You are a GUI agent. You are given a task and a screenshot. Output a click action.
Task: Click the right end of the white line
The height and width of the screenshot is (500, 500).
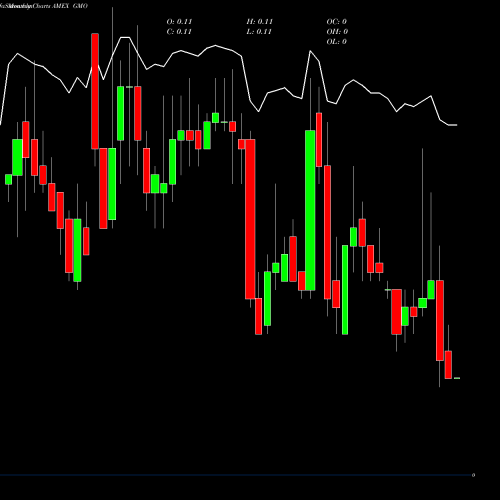point(456,125)
